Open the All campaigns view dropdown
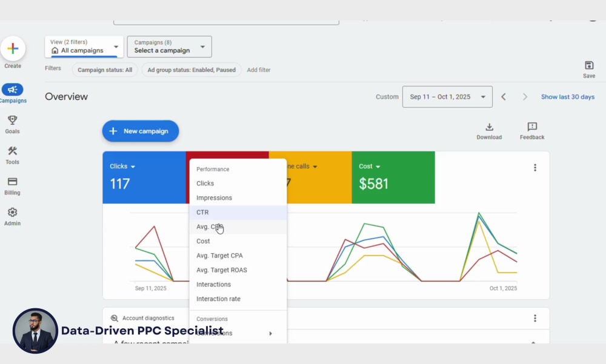Screen dimensions: 606x364 [x=84, y=47]
